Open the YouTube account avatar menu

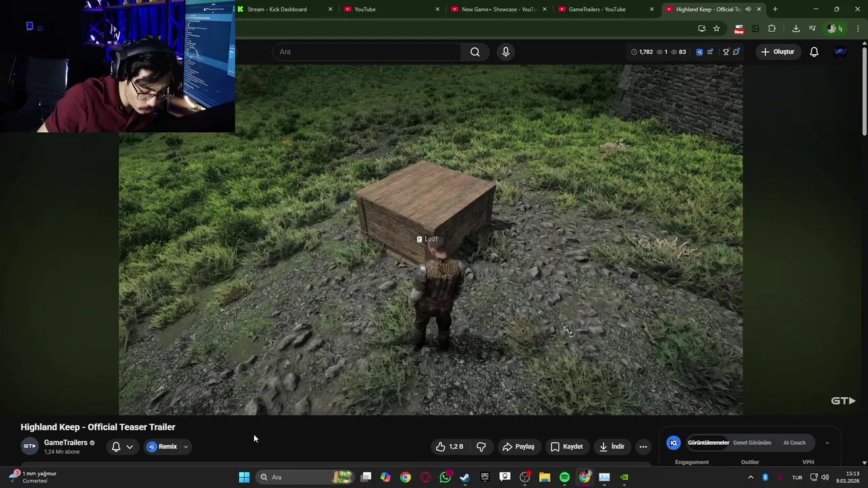coord(840,52)
